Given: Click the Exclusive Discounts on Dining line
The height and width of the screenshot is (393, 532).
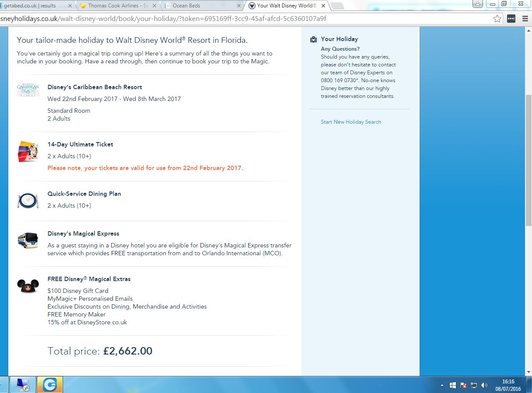Looking at the screenshot, I should (127, 306).
